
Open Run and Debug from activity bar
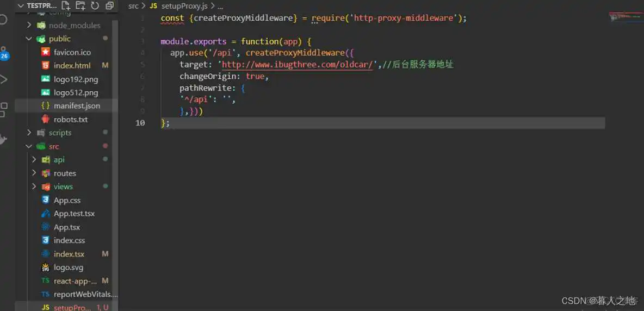4,79
